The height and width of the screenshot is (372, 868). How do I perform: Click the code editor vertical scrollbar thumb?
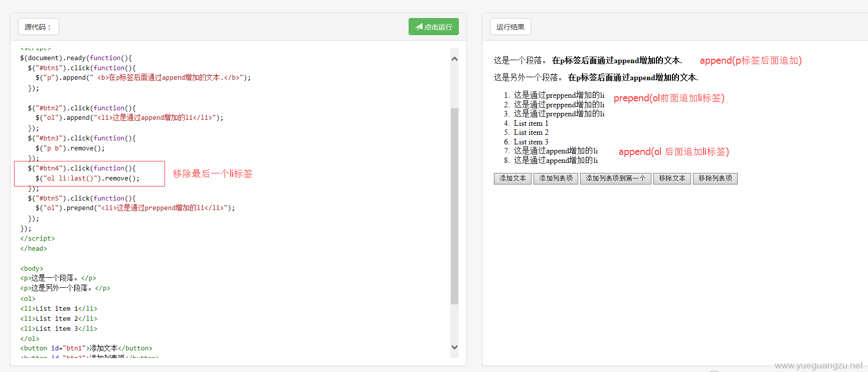(454, 206)
